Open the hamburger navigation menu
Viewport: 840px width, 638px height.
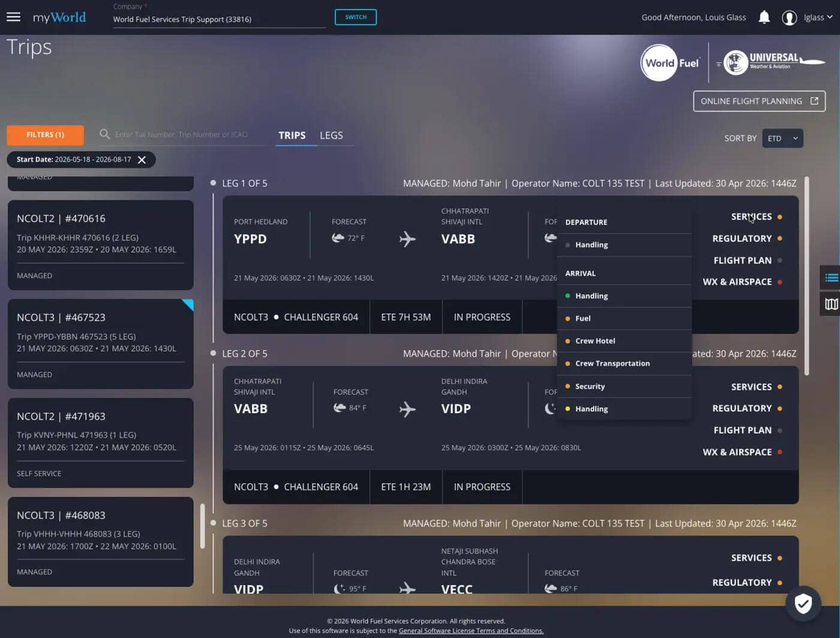tap(13, 17)
